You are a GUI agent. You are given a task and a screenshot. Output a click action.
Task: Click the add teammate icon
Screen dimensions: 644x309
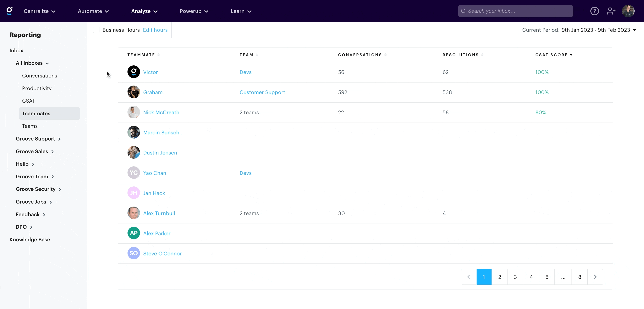pyautogui.click(x=611, y=11)
